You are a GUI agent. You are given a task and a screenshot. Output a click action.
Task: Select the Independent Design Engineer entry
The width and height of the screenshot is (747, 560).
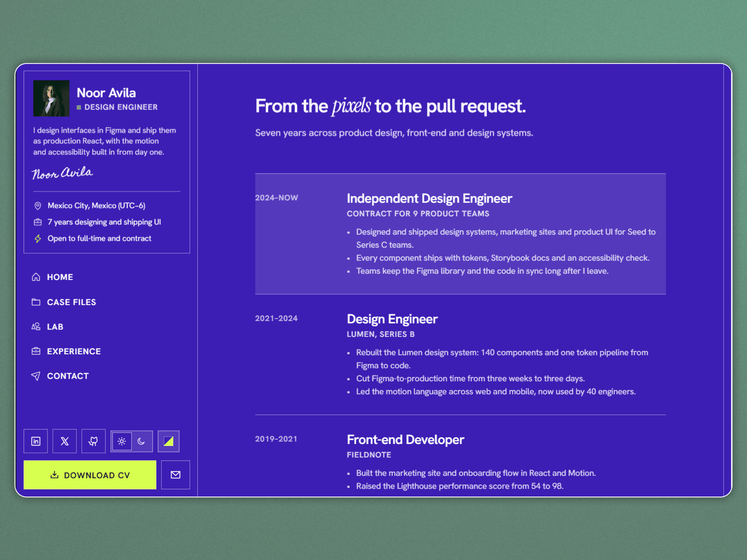460,234
